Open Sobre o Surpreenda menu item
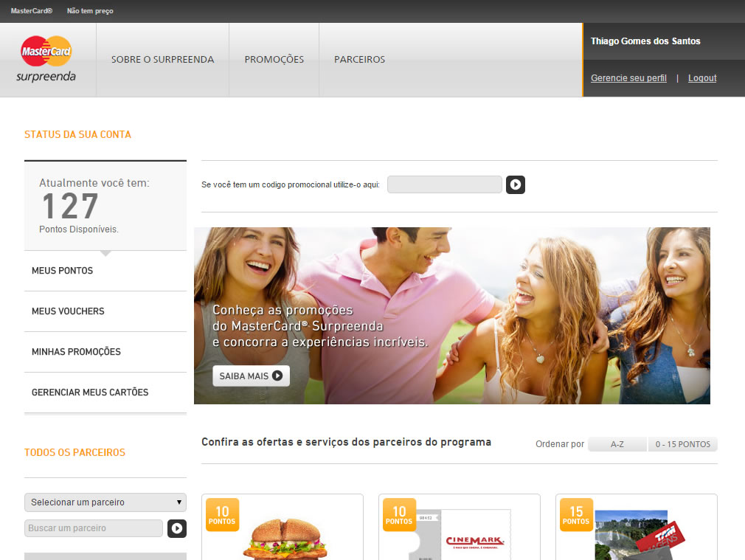 pyautogui.click(x=162, y=60)
